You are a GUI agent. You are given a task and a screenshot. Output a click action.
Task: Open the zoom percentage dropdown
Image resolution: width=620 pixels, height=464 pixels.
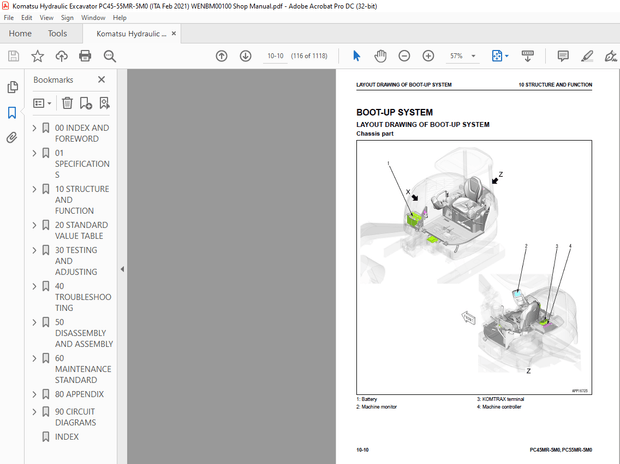(473, 56)
